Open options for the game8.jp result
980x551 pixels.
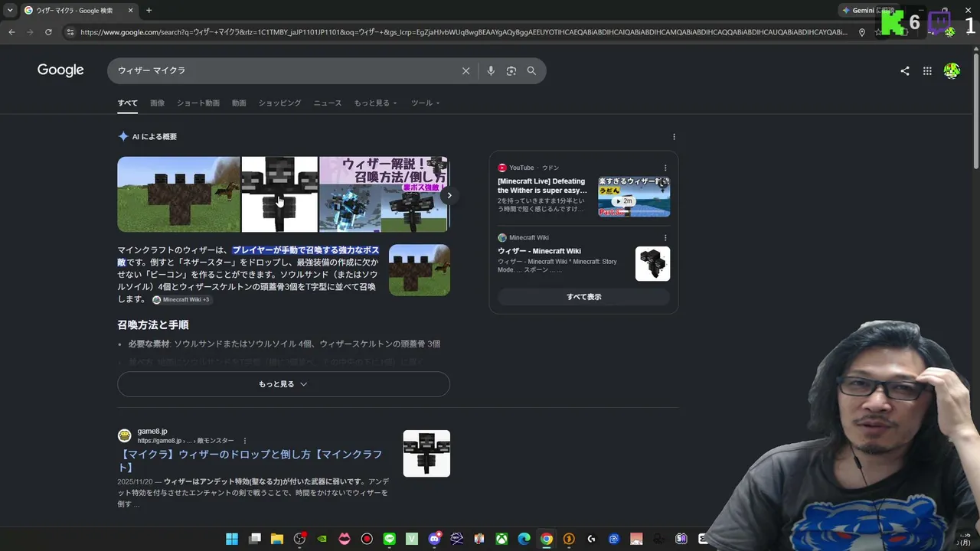[x=245, y=441]
